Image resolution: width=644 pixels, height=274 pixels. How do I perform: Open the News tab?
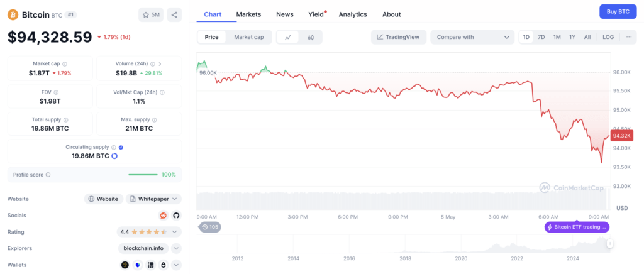285,14
